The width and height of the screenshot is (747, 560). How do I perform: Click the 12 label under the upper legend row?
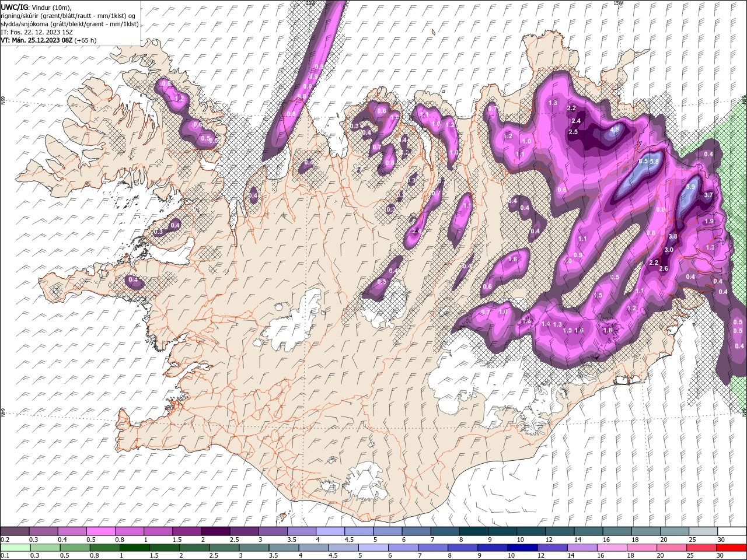point(549,540)
